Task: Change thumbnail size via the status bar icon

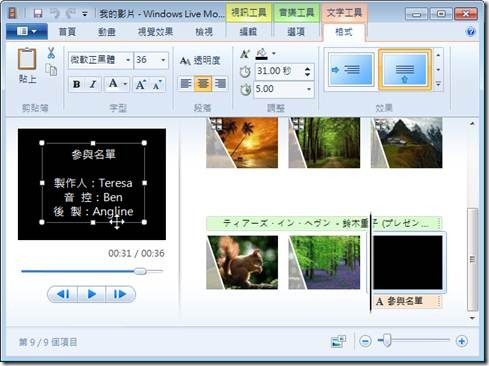Action: click(x=339, y=341)
